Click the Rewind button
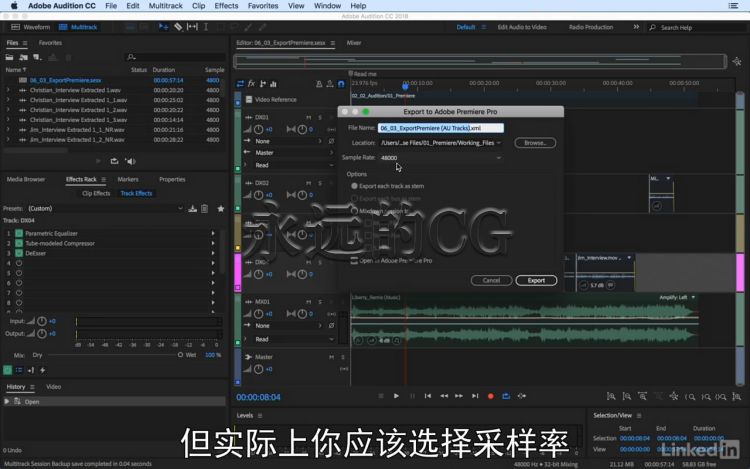Image resolution: width=750 pixels, height=469 pixels. pyautogui.click(x=444, y=396)
